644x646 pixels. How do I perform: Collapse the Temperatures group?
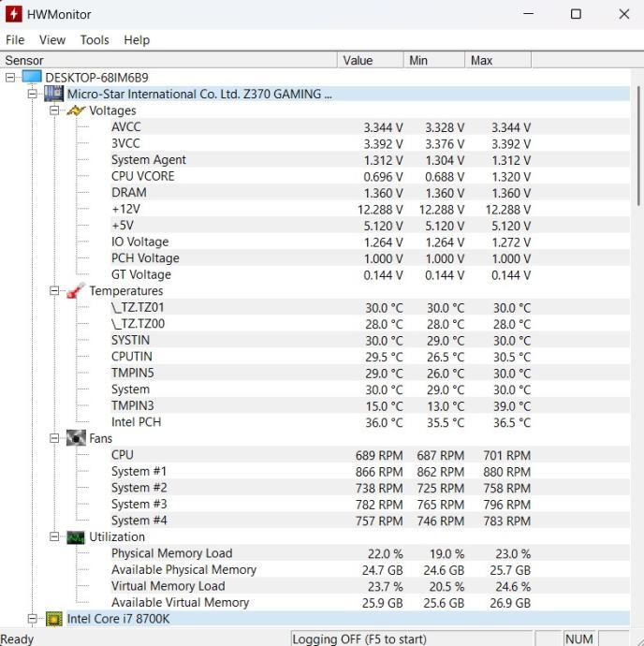click(54, 291)
